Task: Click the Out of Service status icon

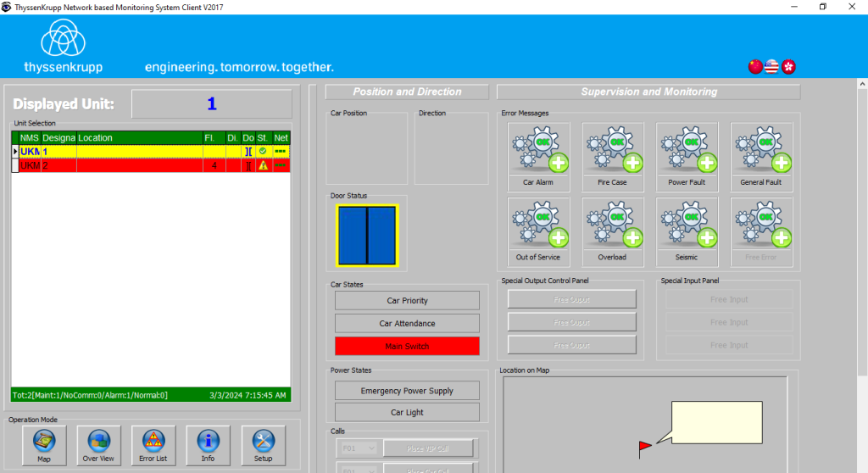Action: 539,231
